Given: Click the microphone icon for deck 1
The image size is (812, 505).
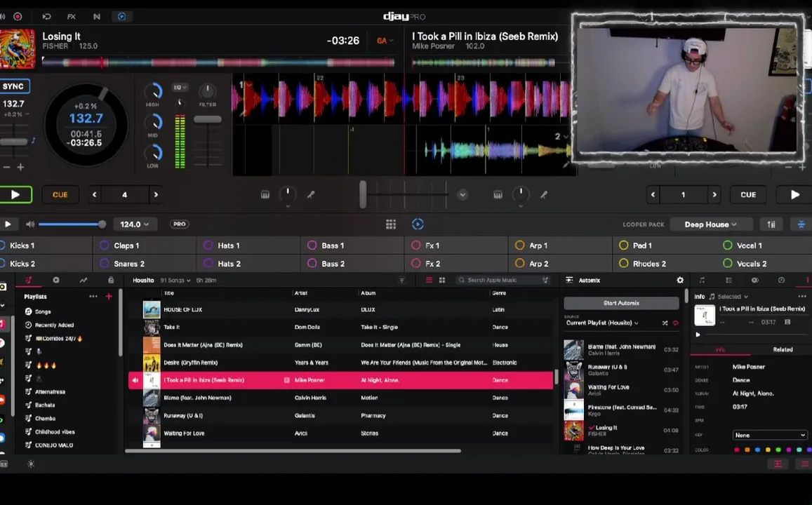Looking at the screenshot, I should click(x=311, y=194).
